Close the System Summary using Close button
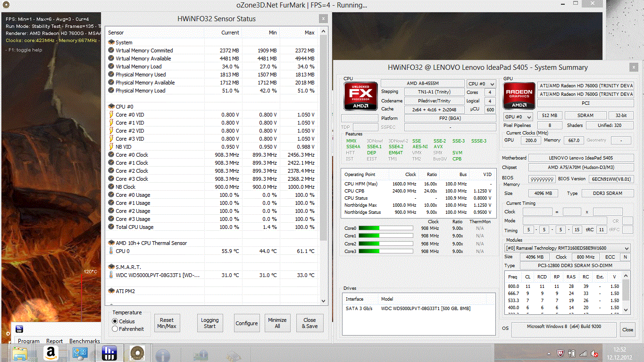Screen dimensions: 644x362 pyautogui.click(x=627, y=329)
